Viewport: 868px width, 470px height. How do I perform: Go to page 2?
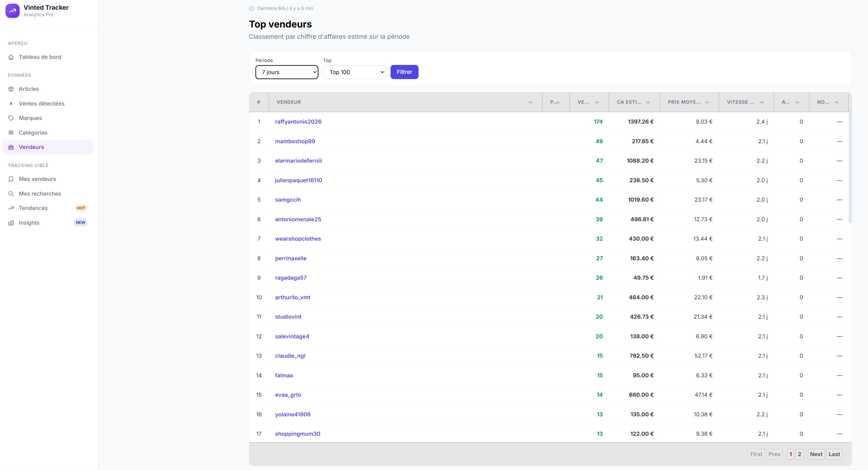pyautogui.click(x=799, y=454)
